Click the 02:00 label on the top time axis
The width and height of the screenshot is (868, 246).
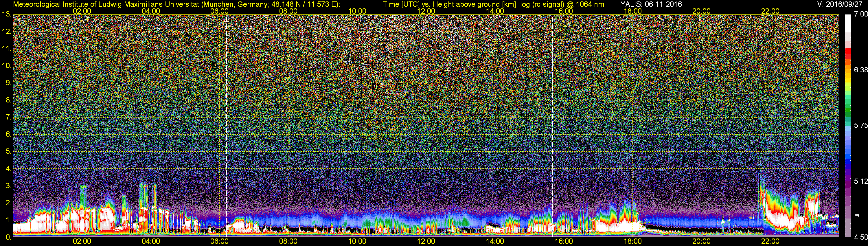tap(82, 11)
